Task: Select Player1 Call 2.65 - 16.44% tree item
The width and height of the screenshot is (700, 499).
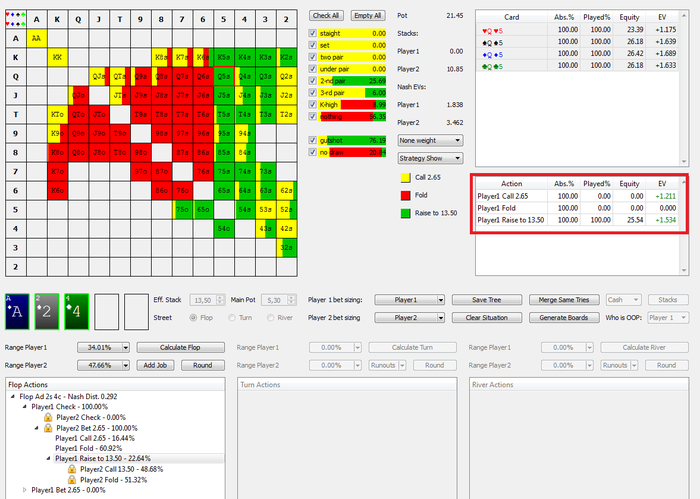Action: click(x=95, y=438)
